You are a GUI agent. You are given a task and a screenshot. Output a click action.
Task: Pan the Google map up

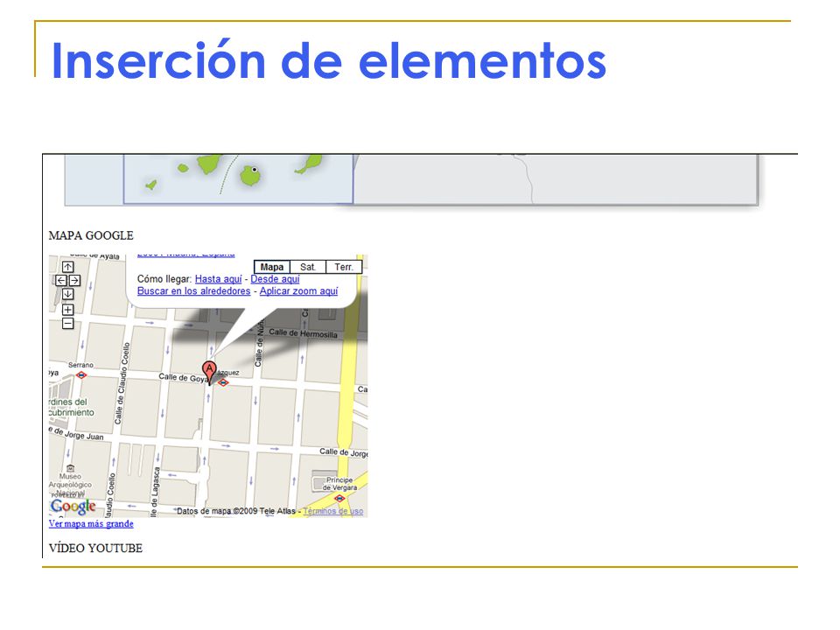pos(68,267)
